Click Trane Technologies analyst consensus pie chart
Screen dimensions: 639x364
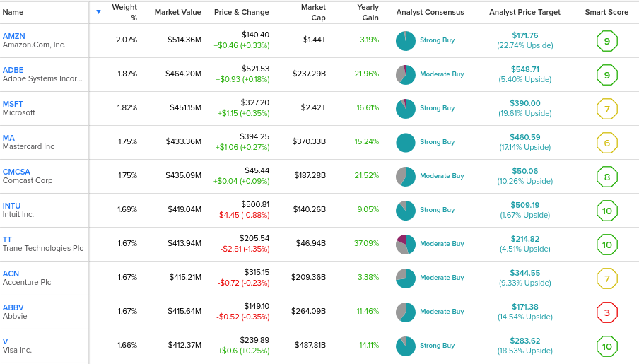tap(406, 244)
